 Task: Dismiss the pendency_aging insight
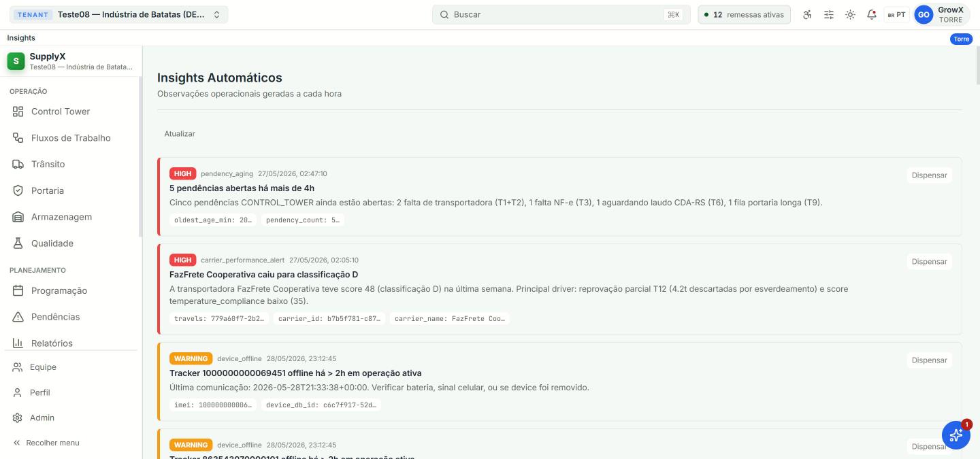(x=929, y=175)
